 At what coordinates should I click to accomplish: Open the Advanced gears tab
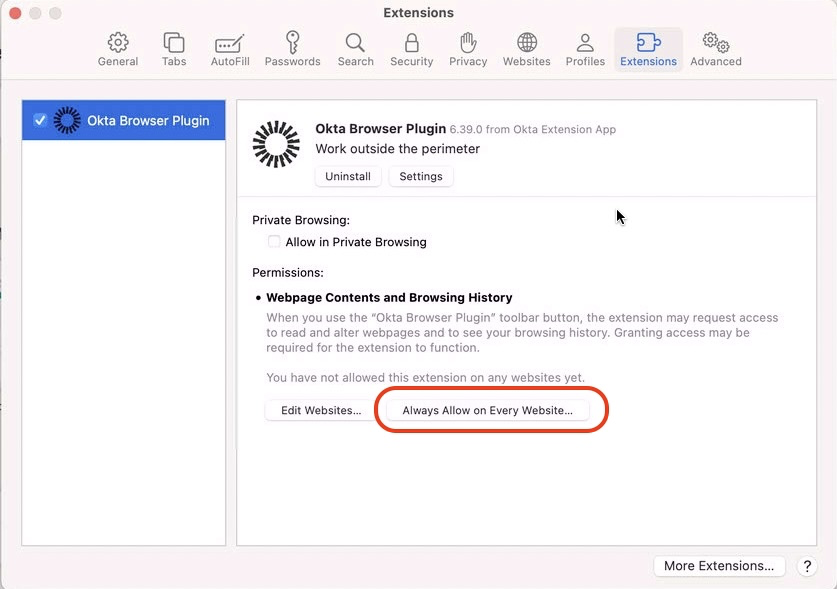pos(716,49)
